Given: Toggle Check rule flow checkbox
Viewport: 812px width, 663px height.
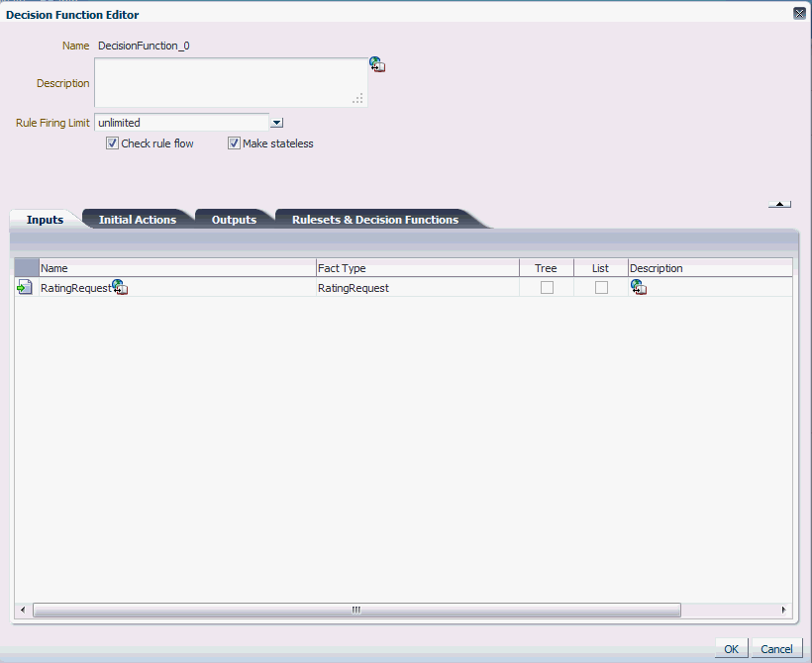Looking at the screenshot, I should pyautogui.click(x=112, y=143).
